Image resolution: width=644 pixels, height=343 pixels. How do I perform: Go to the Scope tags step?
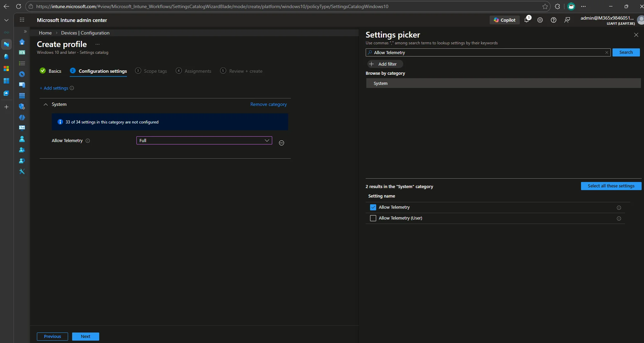[x=155, y=71]
